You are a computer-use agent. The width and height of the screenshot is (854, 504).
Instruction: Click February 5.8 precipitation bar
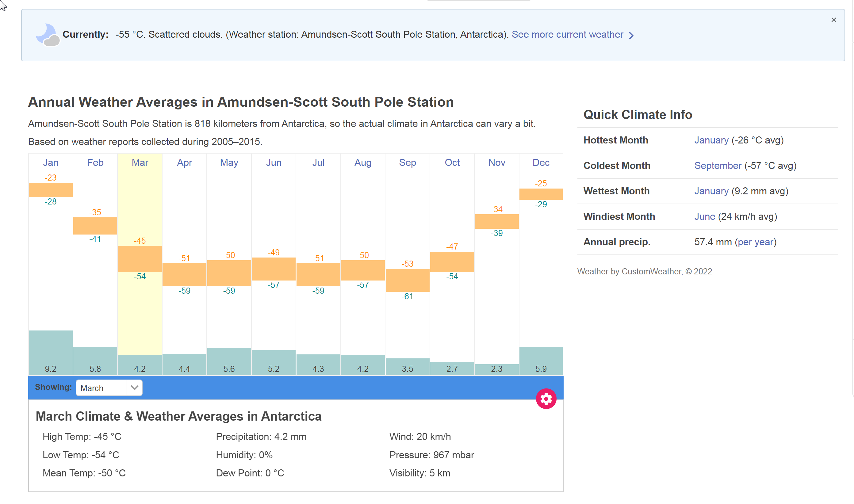95,361
